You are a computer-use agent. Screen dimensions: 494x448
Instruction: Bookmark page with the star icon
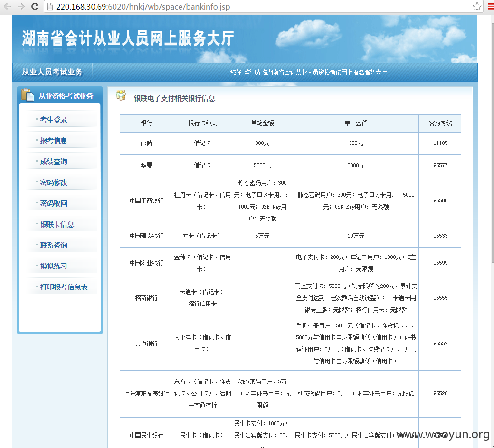coord(477,6)
